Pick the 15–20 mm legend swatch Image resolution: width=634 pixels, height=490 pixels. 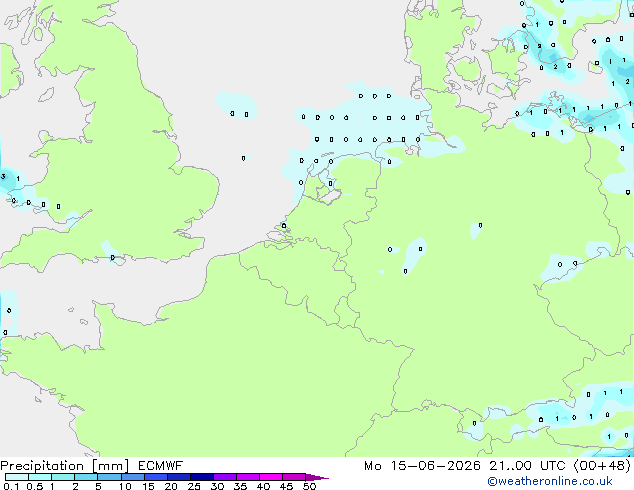tap(156, 477)
